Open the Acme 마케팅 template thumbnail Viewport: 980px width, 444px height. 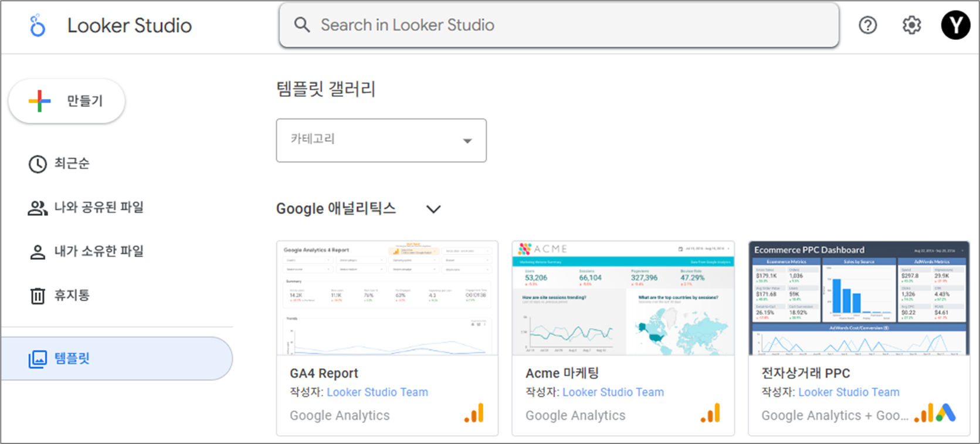pyautogui.click(x=623, y=298)
